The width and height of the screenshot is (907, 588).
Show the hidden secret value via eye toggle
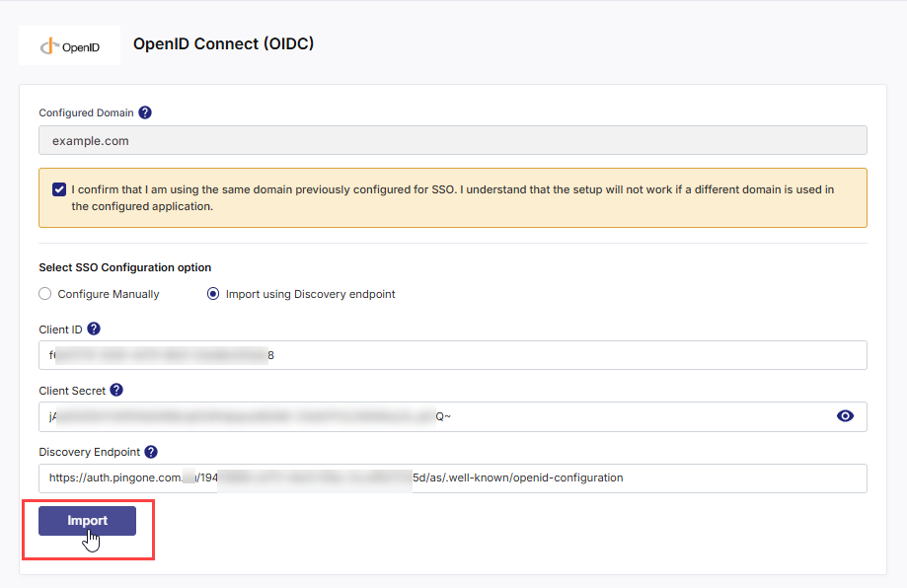click(x=845, y=415)
